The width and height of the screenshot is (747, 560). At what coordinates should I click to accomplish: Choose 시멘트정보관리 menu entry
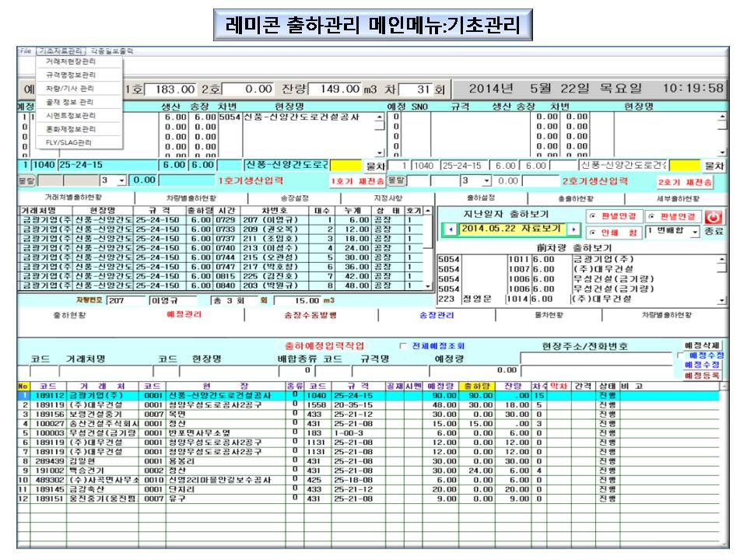pos(71,115)
